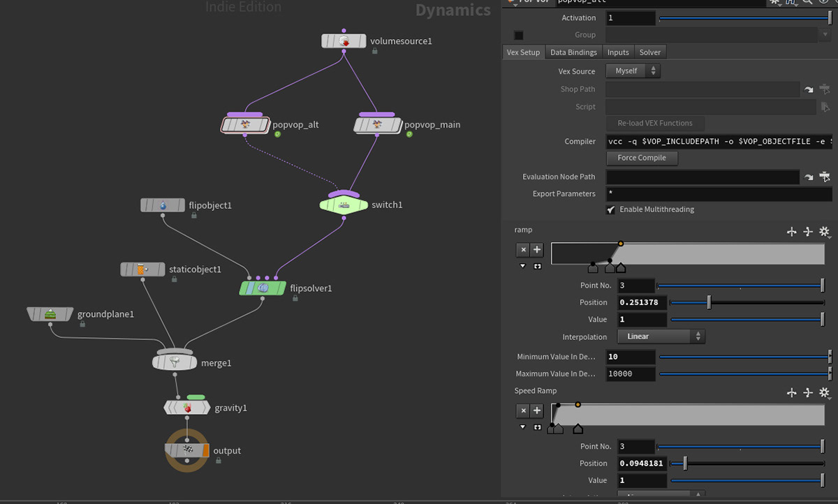This screenshot has height=504, width=838.
Task: Select the flipsolver1 node icon
Action: (263, 288)
